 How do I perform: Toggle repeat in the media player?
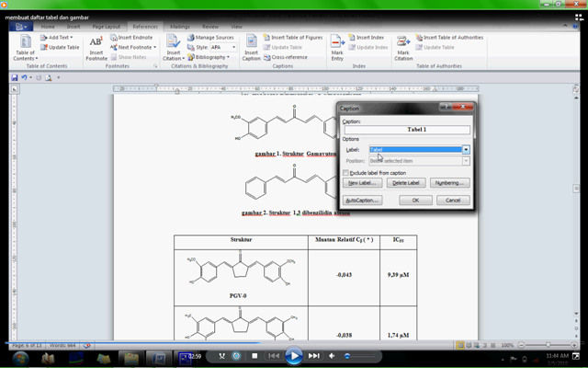[x=236, y=356]
